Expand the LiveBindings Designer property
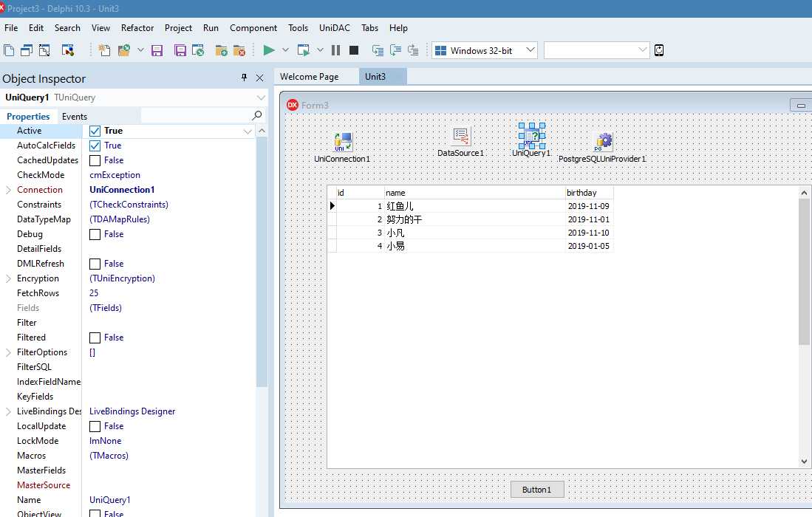The height and width of the screenshot is (517, 812). tap(8, 411)
